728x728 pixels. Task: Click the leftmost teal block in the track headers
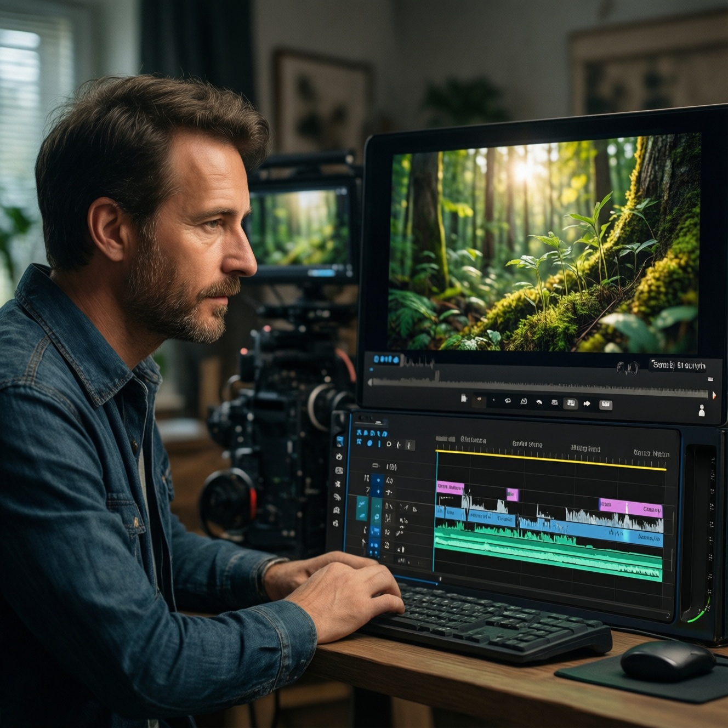tap(362, 508)
